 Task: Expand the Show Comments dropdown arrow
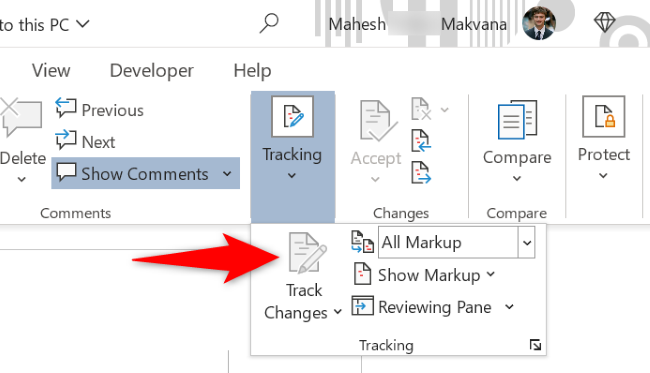coord(227,173)
